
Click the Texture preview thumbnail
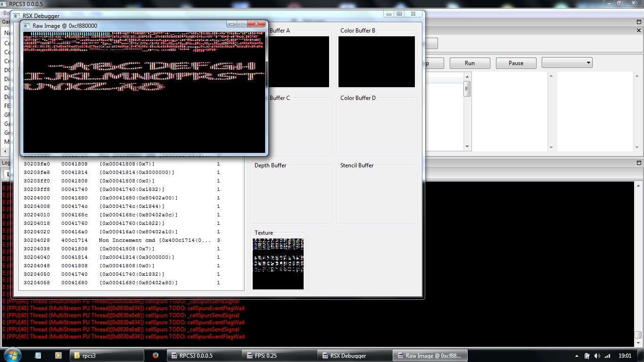point(278,263)
